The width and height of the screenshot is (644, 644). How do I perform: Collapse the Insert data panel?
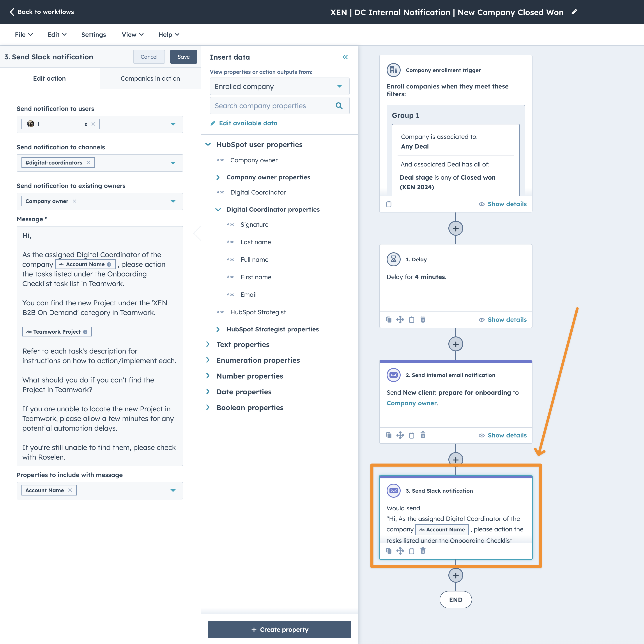pos(345,57)
